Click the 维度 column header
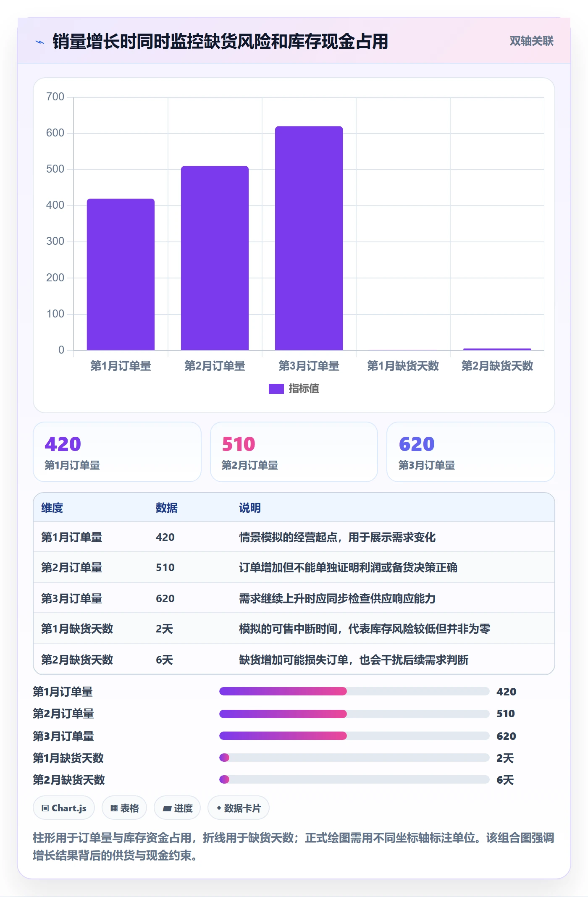 (52, 508)
